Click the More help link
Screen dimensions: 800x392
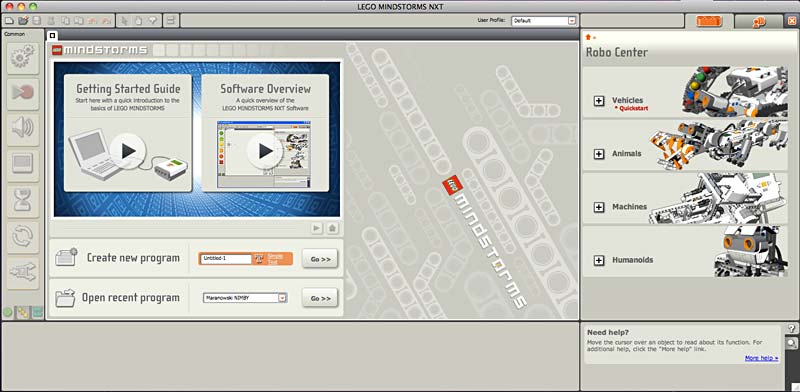click(761, 358)
